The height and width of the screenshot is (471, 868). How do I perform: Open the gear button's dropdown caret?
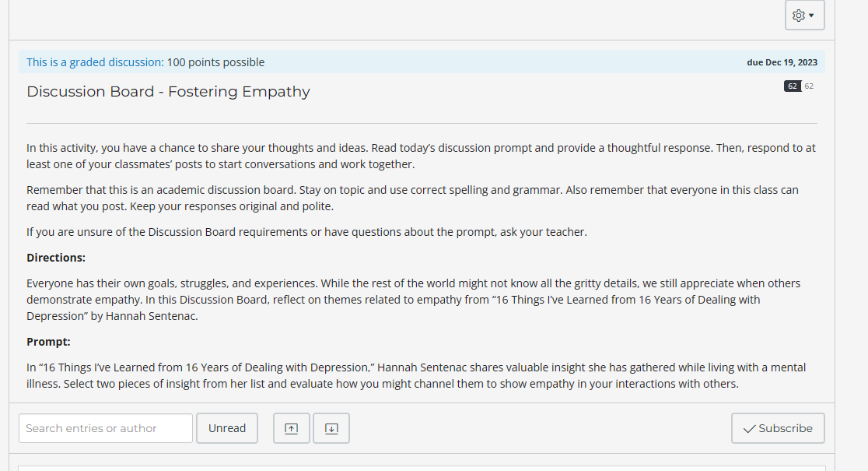coord(811,15)
